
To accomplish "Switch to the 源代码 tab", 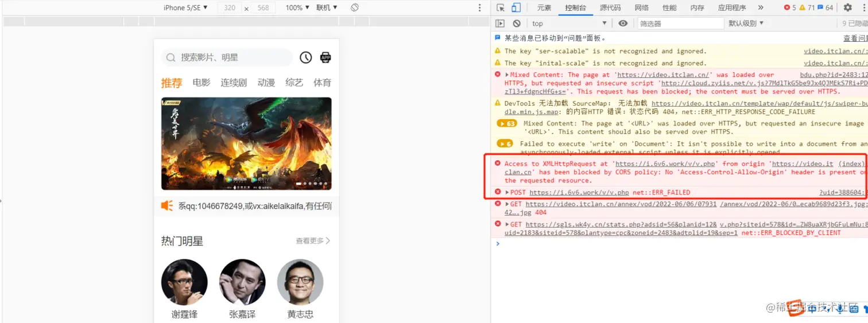I will [x=610, y=7].
